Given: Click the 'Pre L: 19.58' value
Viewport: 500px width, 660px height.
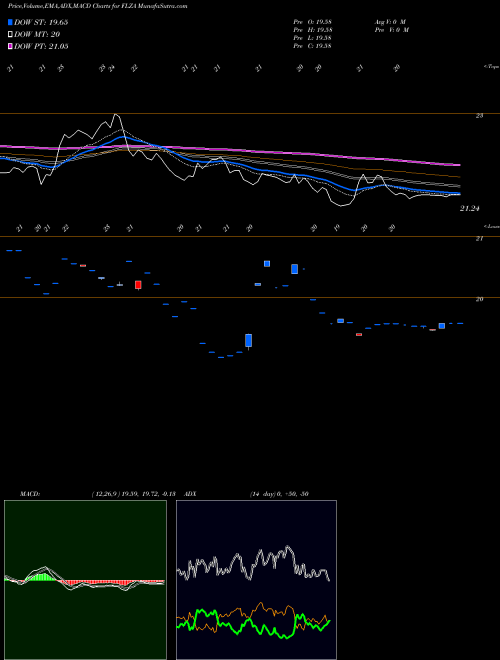Looking at the screenshot, I should pyautogui.click(x=312, y=38).
